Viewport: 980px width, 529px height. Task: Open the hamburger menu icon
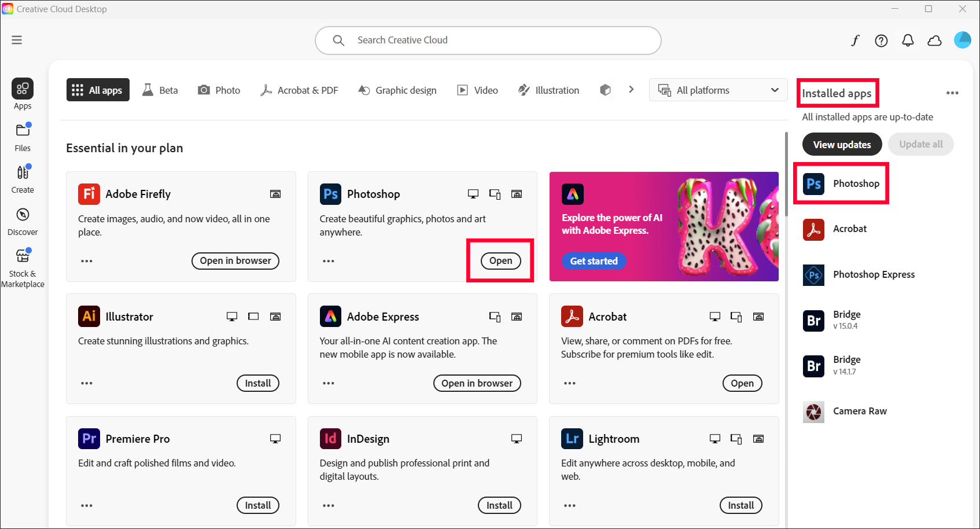tap(17, 40)
